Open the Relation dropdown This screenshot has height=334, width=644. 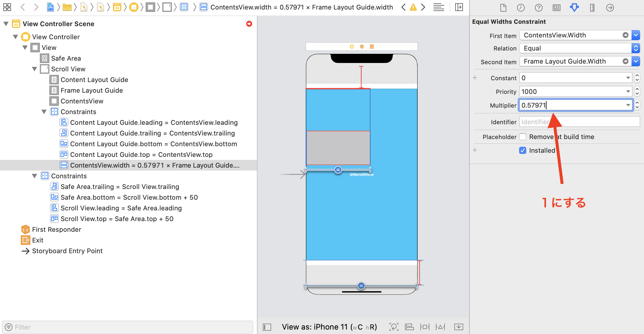636,48
